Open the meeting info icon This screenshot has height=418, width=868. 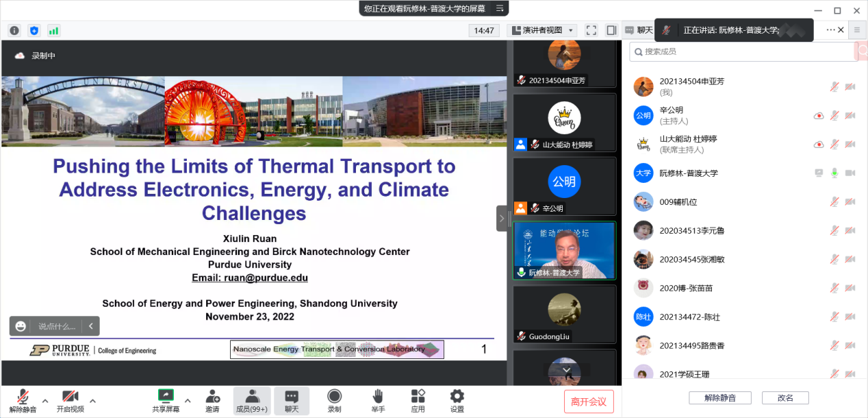tap(14, 30)
